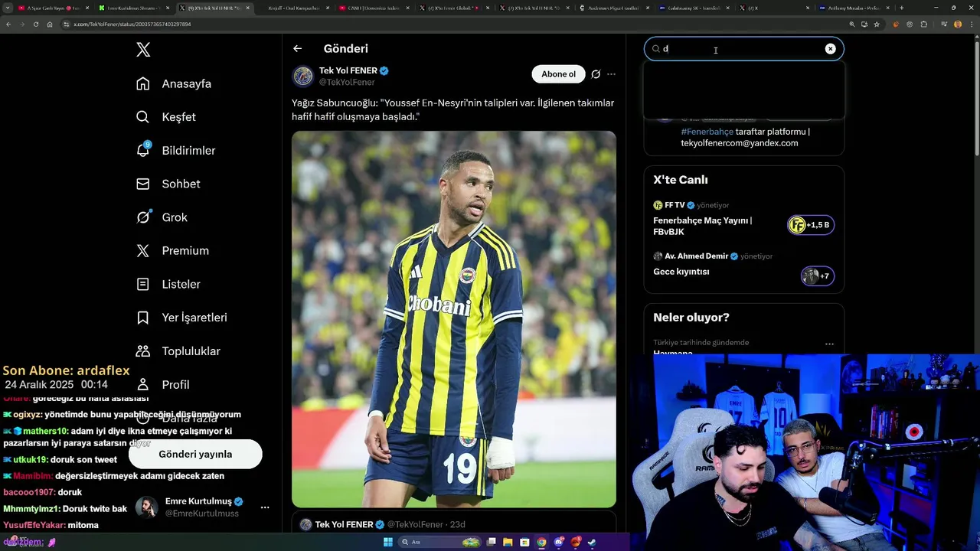
Task: Open Discord from taskbar
Action: point(559,542)
